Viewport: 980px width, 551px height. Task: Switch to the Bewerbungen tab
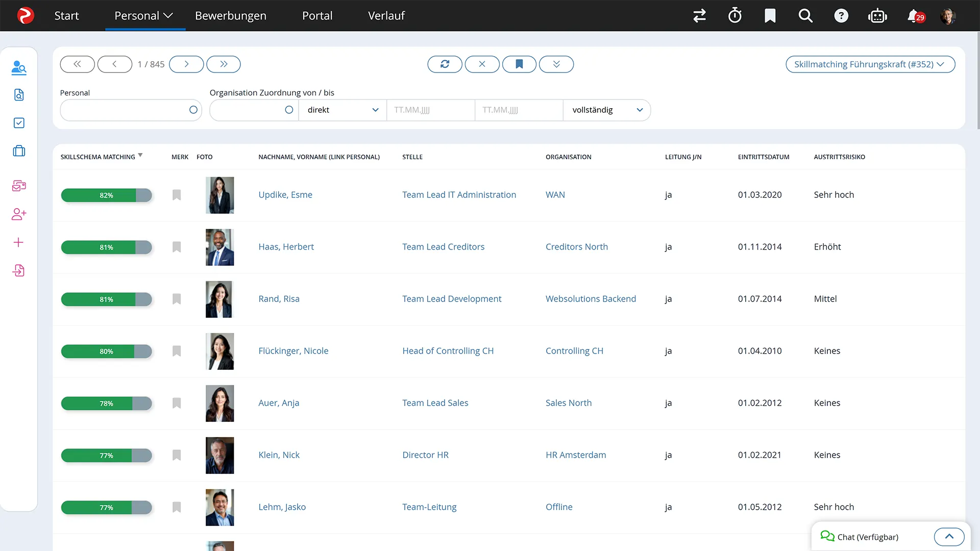click(x=230, y=16)
